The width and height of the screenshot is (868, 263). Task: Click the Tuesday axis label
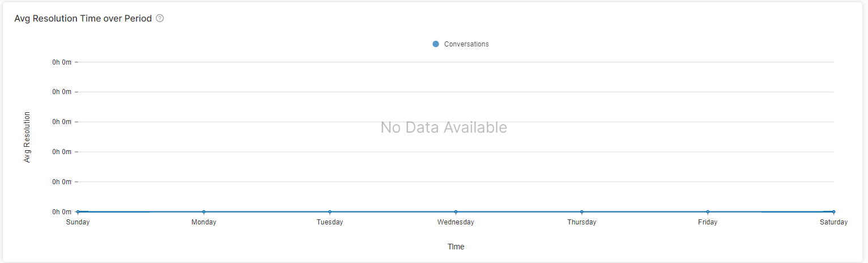330,222
